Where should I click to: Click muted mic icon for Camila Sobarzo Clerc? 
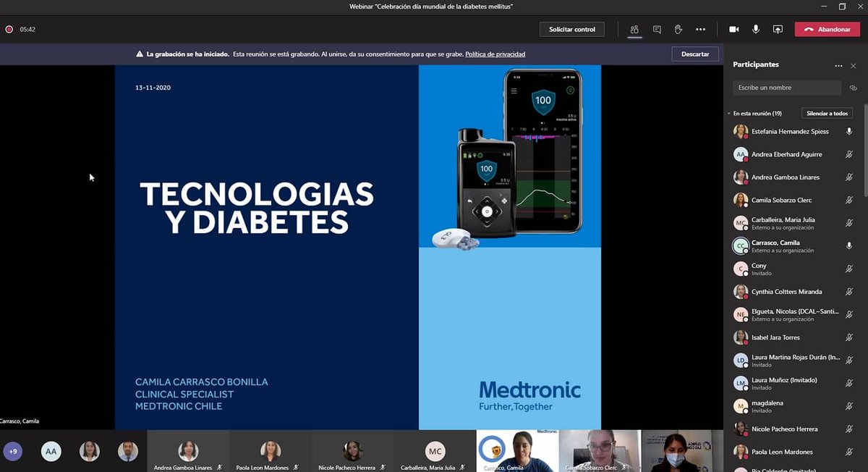point(849,200)
